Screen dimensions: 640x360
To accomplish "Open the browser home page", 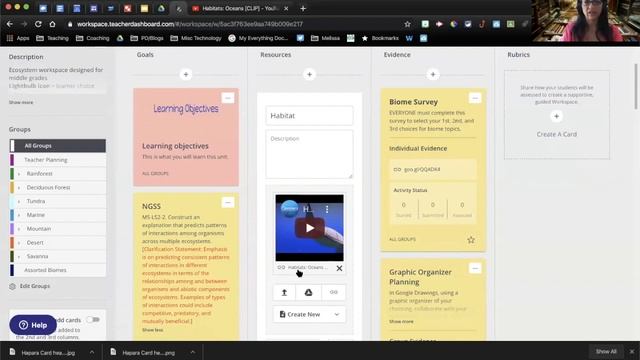I will [52, 24].
